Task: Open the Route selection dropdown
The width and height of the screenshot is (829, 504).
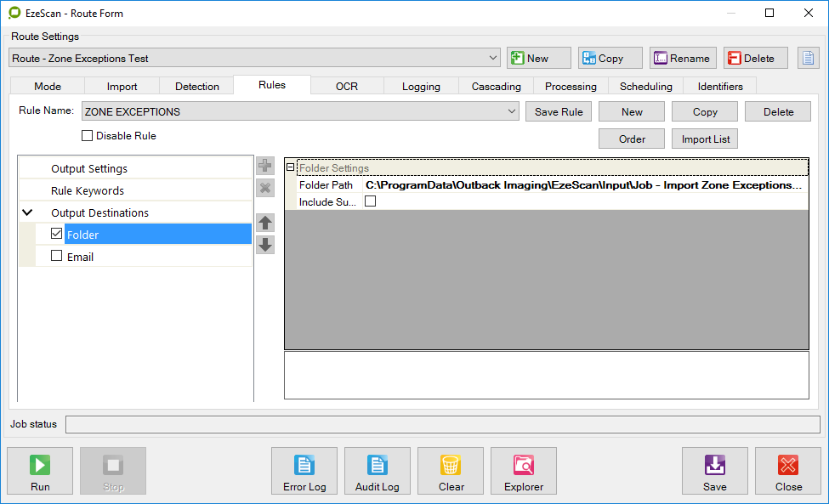Action: pyautogui.click(x=494, y=58)
